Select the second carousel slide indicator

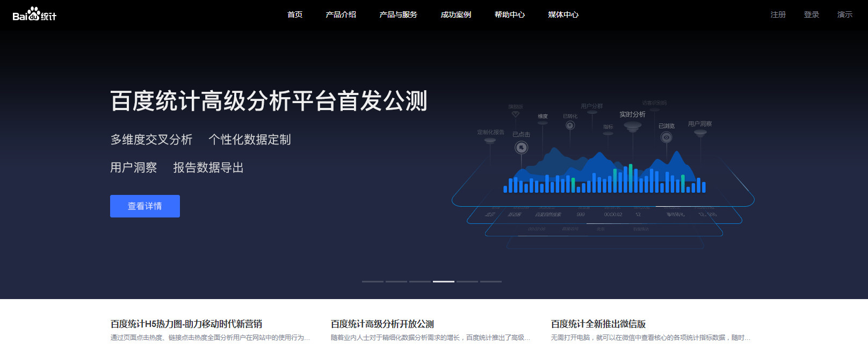(396, 281)
